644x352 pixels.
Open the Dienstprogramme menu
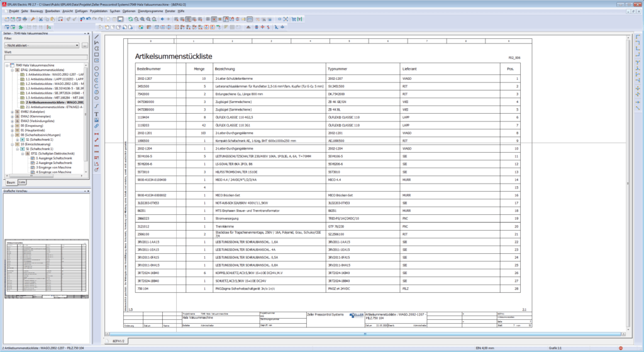click(150, 11)
